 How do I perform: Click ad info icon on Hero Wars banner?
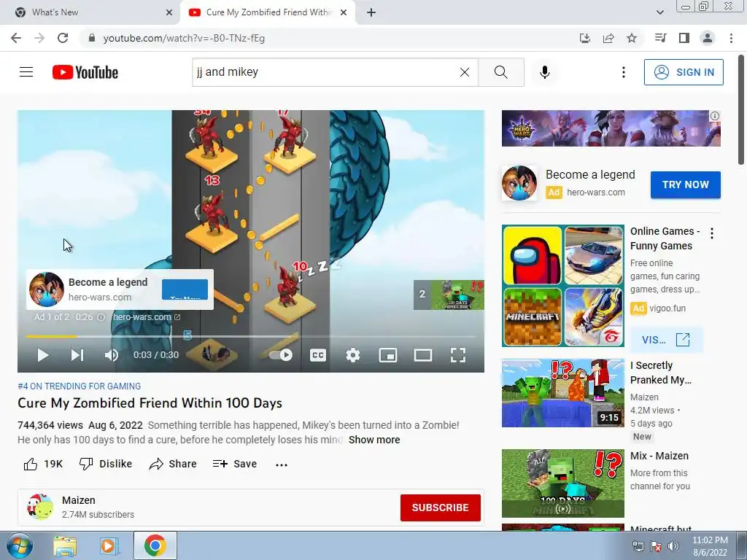[x=715, y=116]
